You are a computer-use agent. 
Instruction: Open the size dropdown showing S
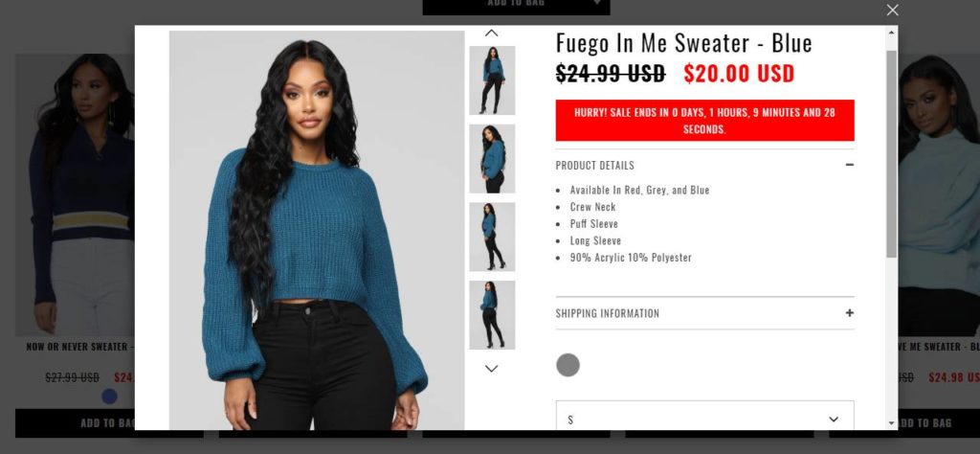704,416
